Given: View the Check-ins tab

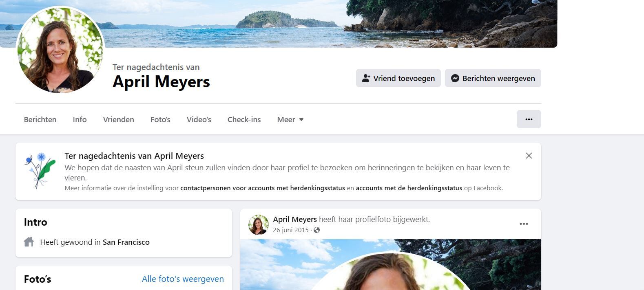Looking at the screenshot, I should pos(244,120).
